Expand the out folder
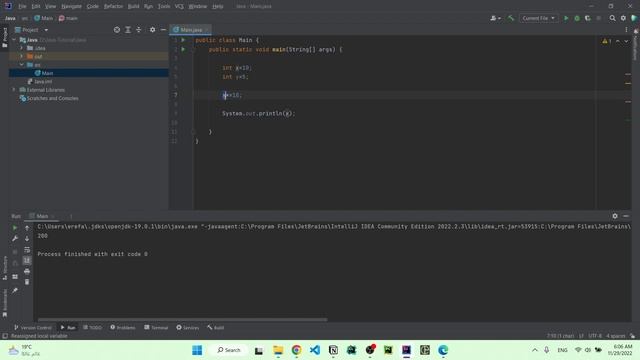The height and width of the screenshot is (360, 640). [22, 56]
